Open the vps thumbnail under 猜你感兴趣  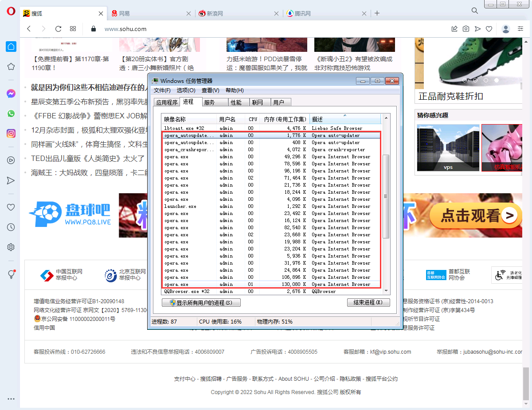point(448,148)
